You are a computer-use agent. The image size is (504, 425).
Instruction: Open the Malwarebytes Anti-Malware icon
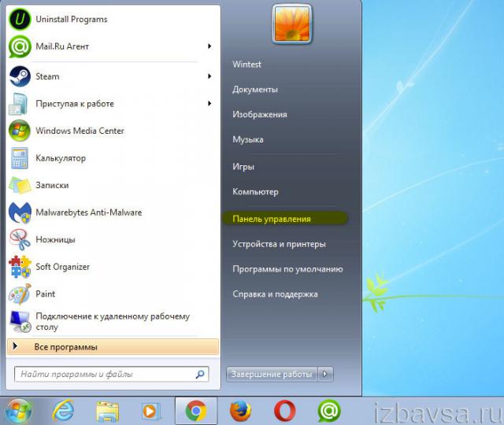pyautogui.click(x=20, y=213)
